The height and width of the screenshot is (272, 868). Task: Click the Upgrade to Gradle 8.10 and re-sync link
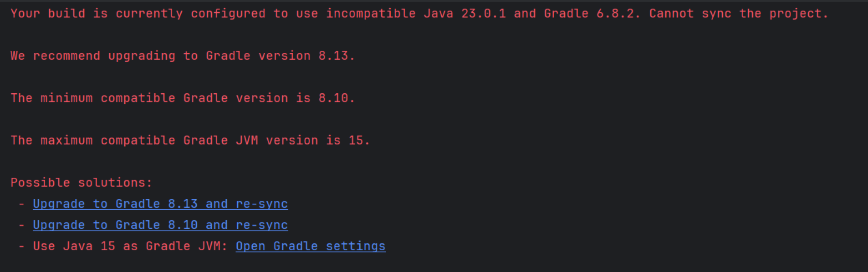[x=160, y=225]
